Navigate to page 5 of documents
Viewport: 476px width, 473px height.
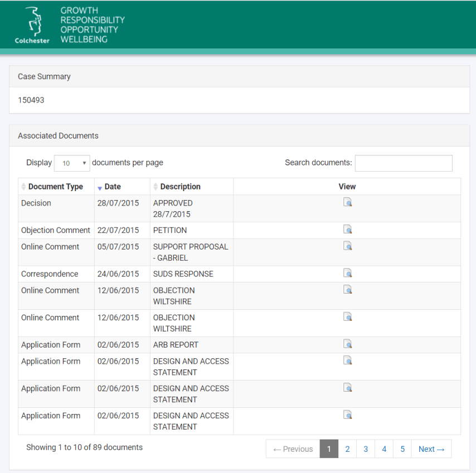coord(402,449)
